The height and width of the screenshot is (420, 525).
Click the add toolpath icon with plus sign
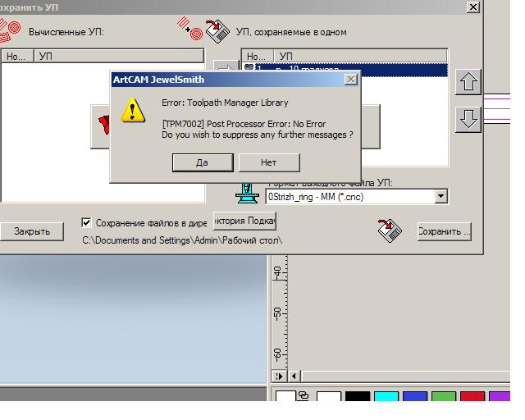189,29
